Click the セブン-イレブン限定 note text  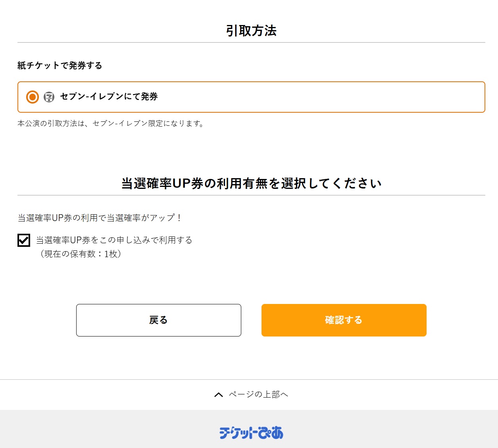(111, 123)
